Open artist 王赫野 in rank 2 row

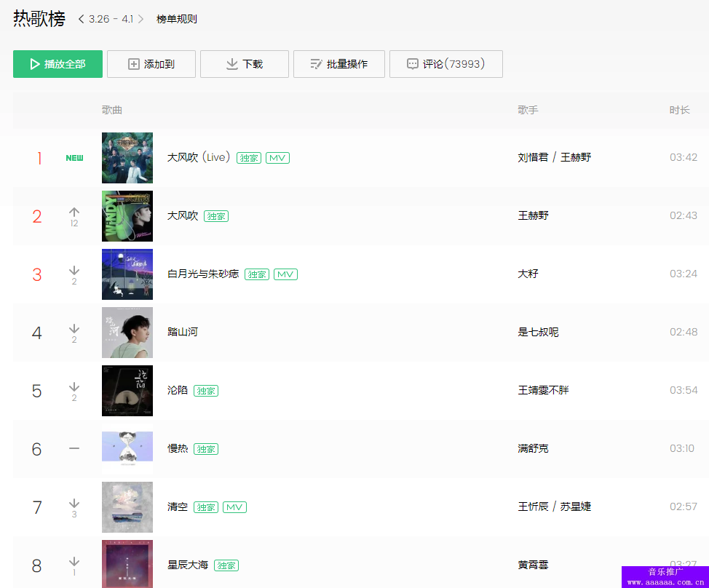[533, 215]
